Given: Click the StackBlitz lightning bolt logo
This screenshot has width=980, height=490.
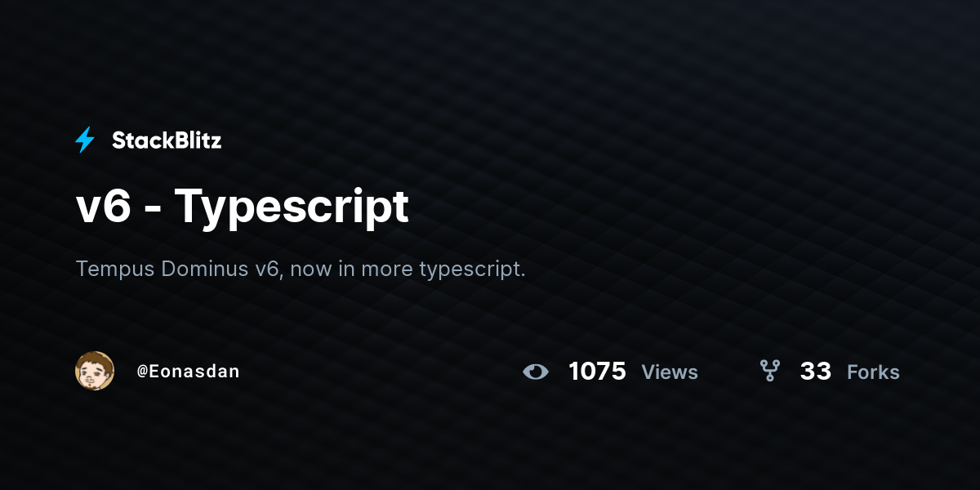Looking at the screenshot, I should coord(85,140).
